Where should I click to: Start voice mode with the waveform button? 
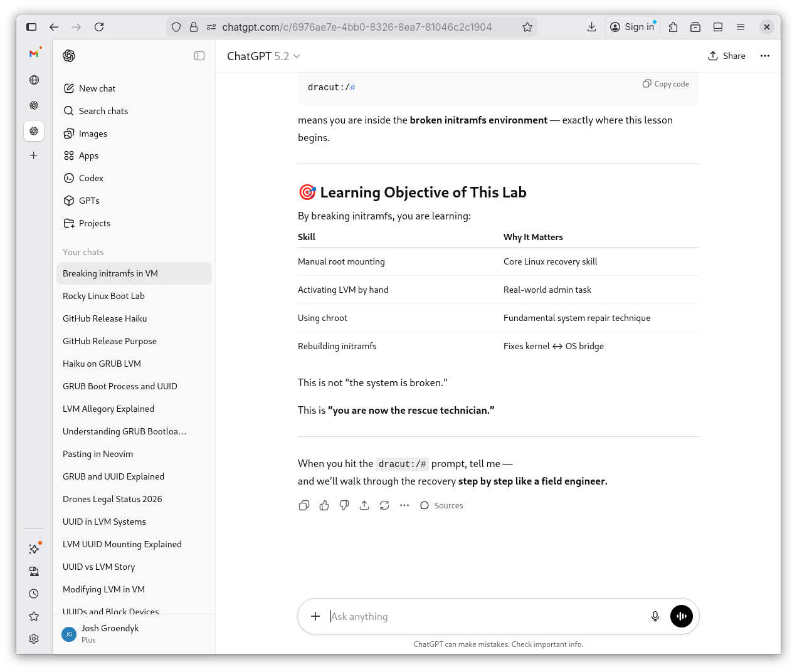681,616
